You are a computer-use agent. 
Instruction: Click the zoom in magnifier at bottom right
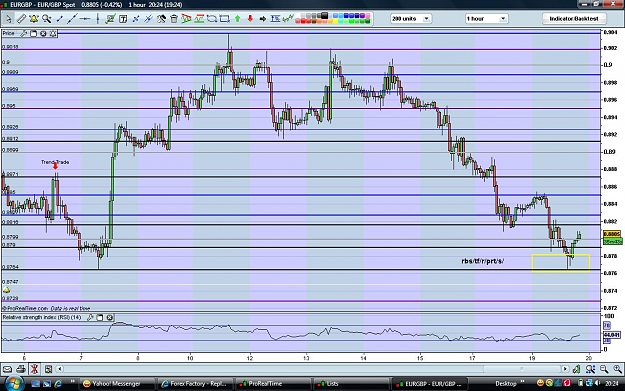tap(617, 369)
